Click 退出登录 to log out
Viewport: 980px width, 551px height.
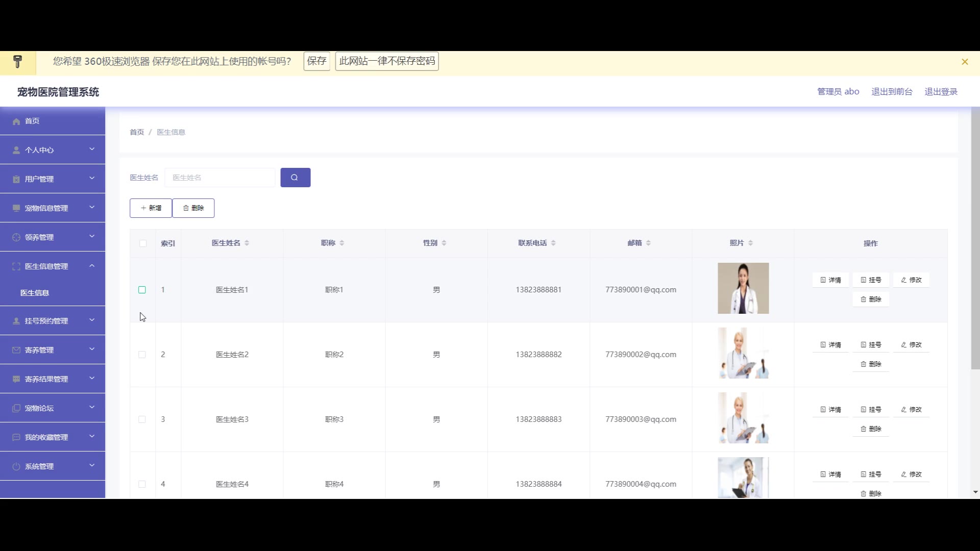click(941, 92)
